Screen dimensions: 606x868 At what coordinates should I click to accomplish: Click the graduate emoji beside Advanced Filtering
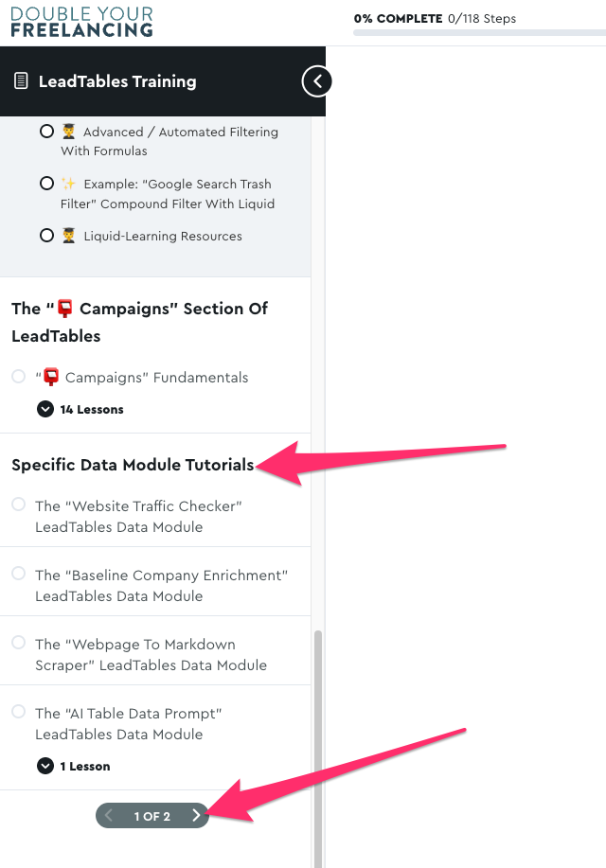coord(69,132)
